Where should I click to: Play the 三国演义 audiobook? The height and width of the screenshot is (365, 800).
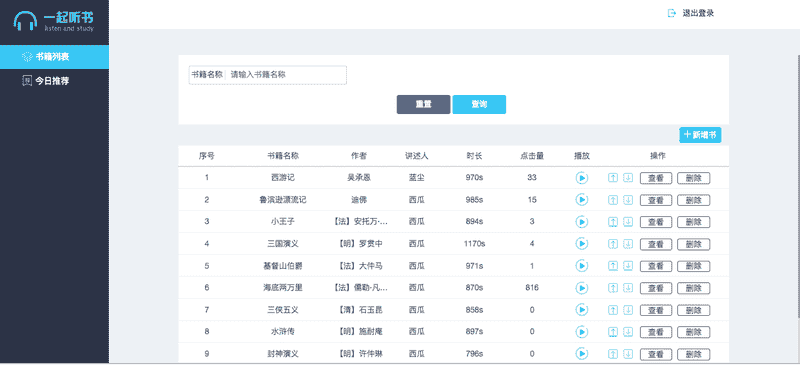(x=582, y=244)
